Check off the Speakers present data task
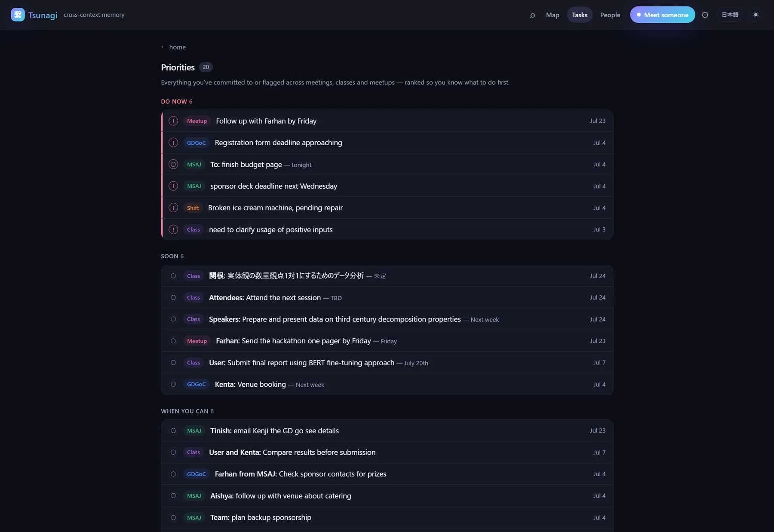Viewport: 774px width, 532px height. click(x=173, y=319)
